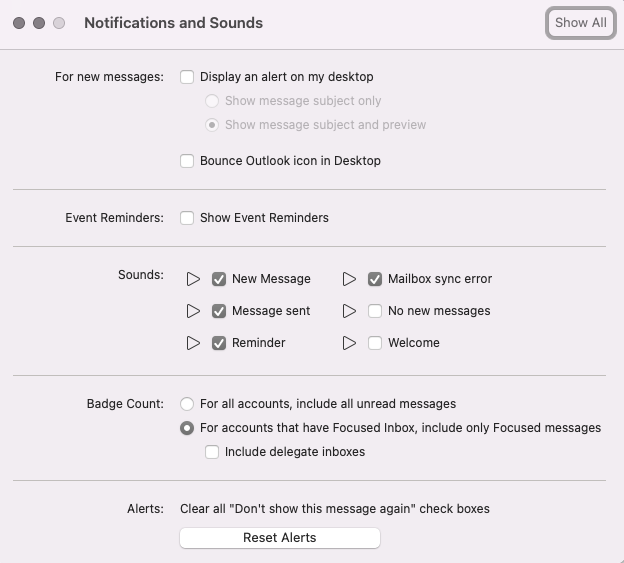Preview the Welcome sound
624x563 pixels.
350,343
